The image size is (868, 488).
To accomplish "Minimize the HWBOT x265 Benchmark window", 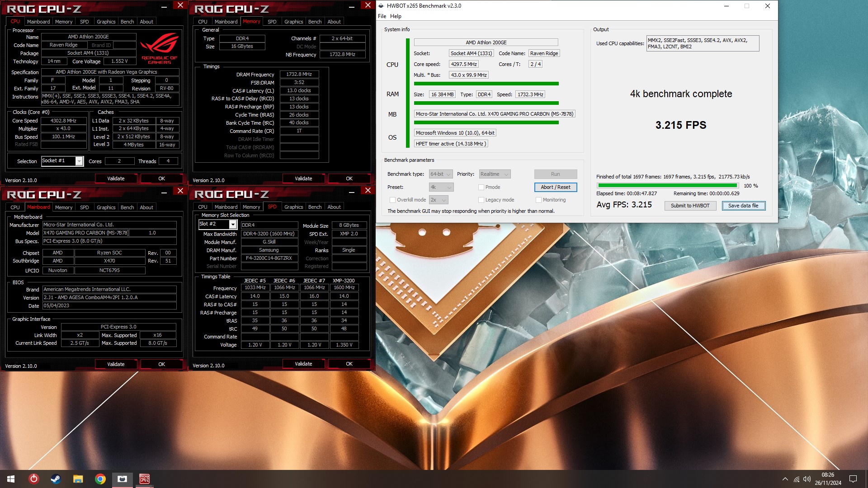I will tap(726, 6).
